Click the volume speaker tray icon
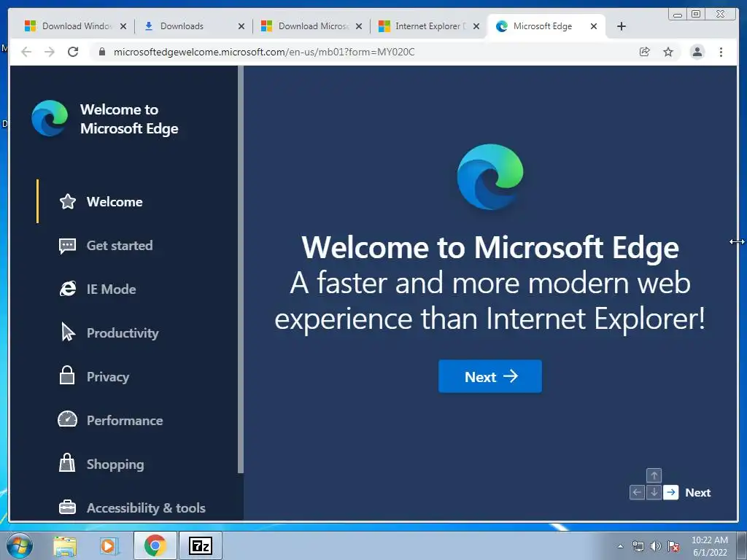Screen dimensions: 747x560 coord(656,546)
